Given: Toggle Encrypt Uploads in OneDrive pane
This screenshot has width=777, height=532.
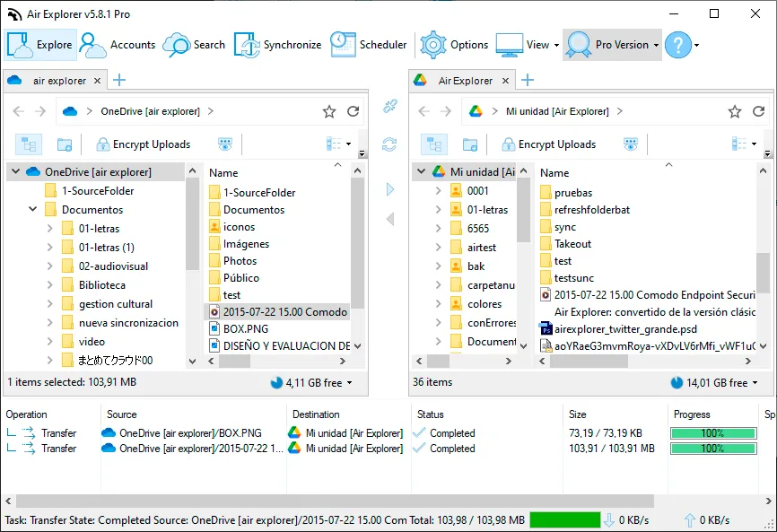Looking at the screenshot, I should (143, 144).
